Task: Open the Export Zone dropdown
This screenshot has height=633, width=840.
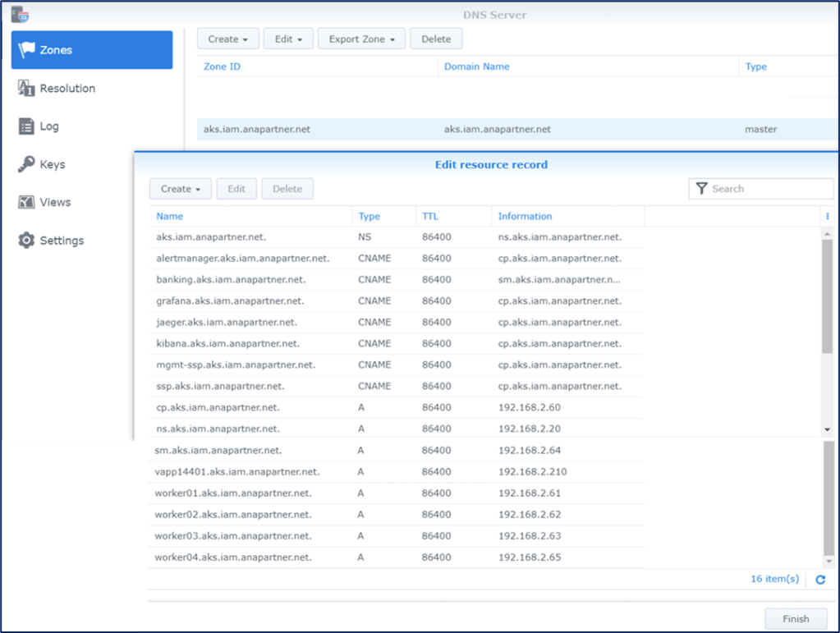Action: coord(361,39)
